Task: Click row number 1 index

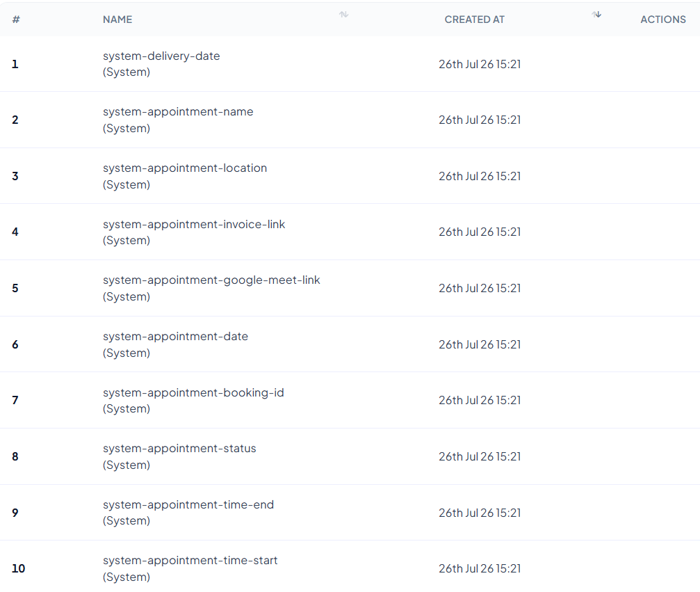Action: (15, 64)
